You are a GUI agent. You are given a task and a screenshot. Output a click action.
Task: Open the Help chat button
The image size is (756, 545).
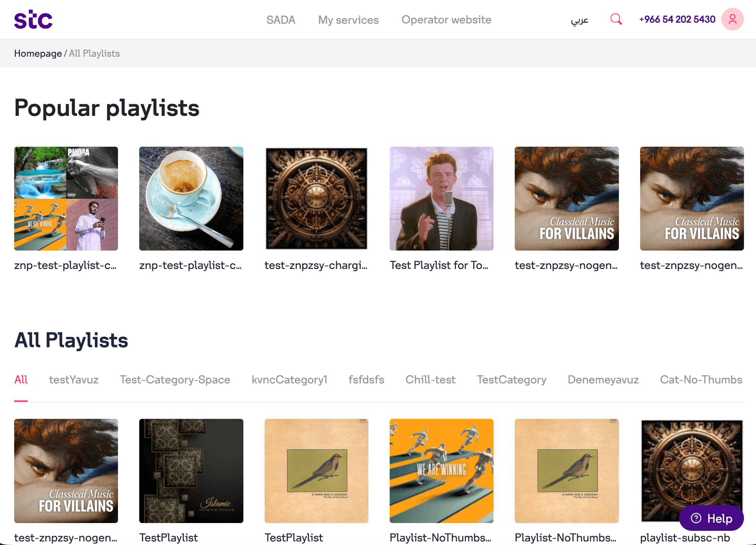pyautogui.click(x=711, y=518)
